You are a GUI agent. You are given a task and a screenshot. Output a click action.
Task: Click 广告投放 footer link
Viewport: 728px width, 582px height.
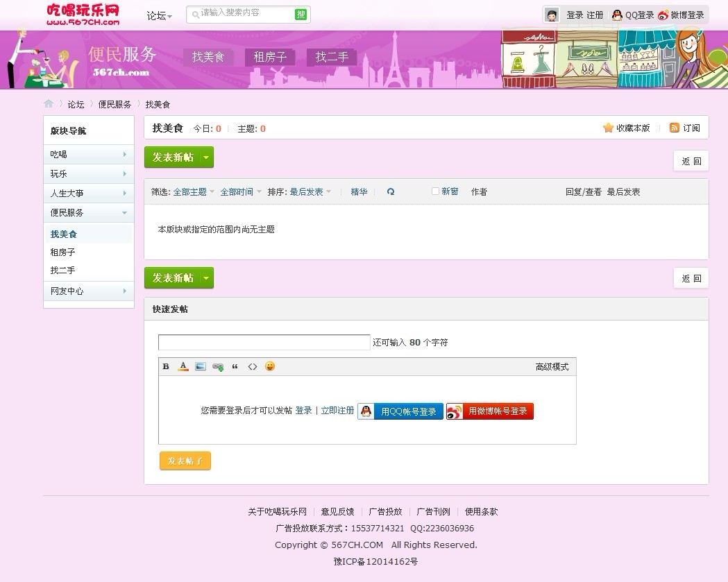tap(385, 511)
